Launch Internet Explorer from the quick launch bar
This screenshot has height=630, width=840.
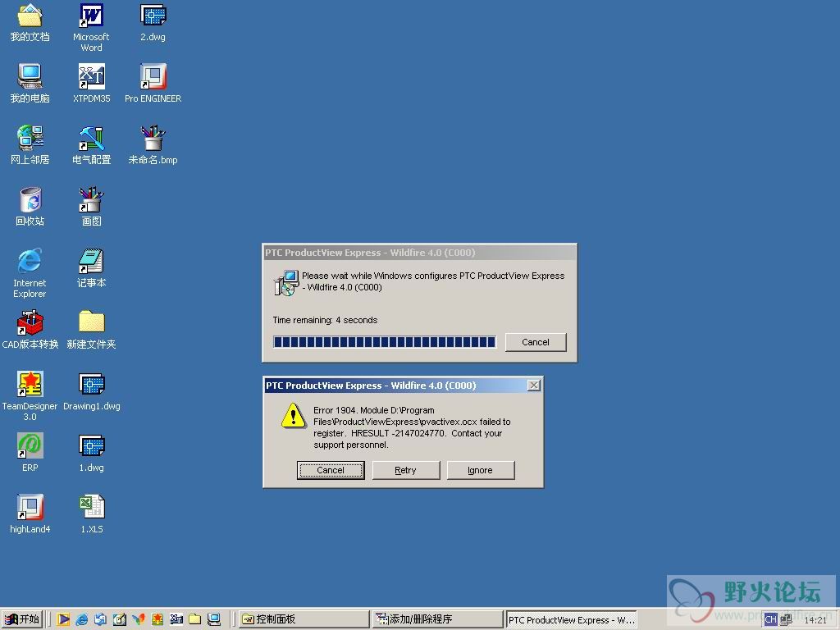[82, 619]
